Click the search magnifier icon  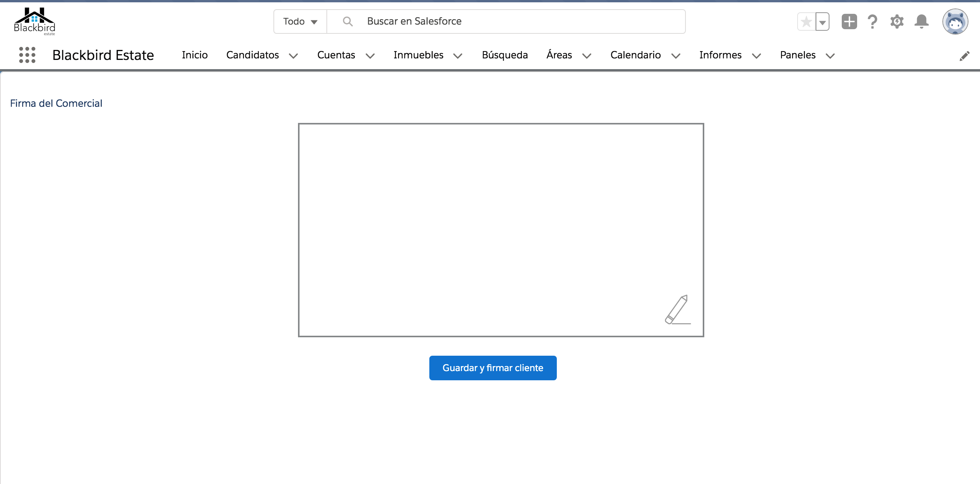[348, 22]
